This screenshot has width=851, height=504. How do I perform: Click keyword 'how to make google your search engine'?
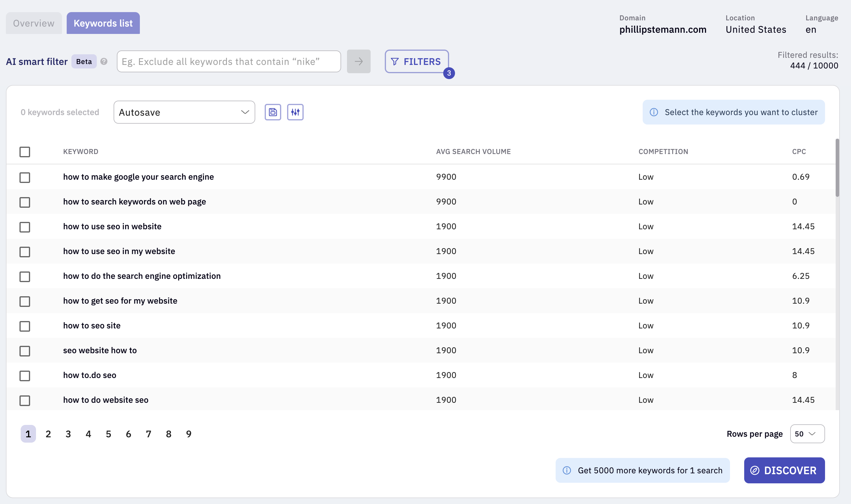(138, 177)
